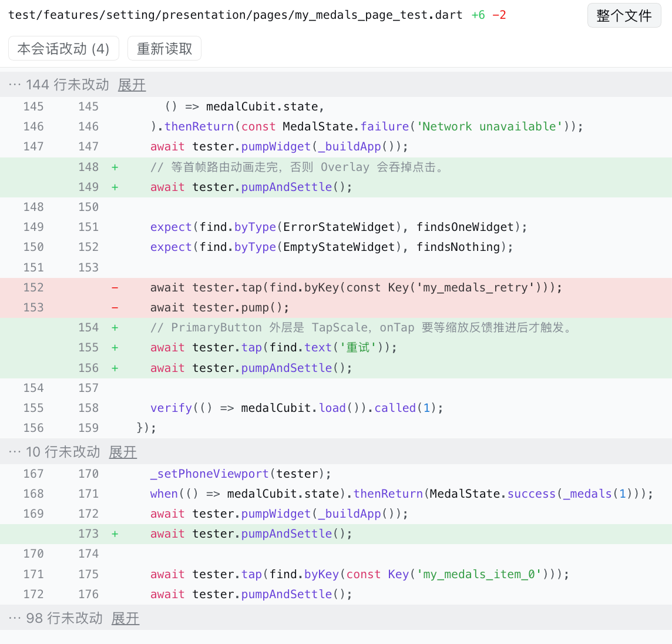Click new line number 176
Image resolution: width=672 pixels, height=644 pixels.
88,594
